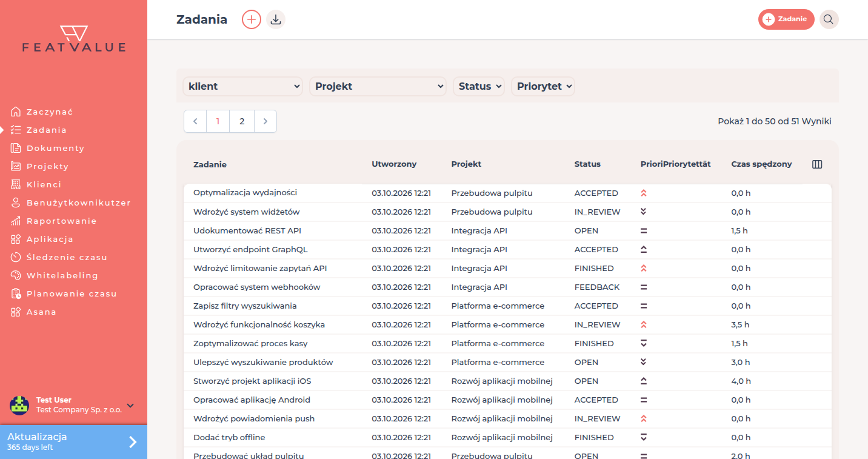Image resolution: width=868 pixels, height=459 pixels.
Task: Go to the next page arrow
Action: pyautogui.click(x=265, y=121)
